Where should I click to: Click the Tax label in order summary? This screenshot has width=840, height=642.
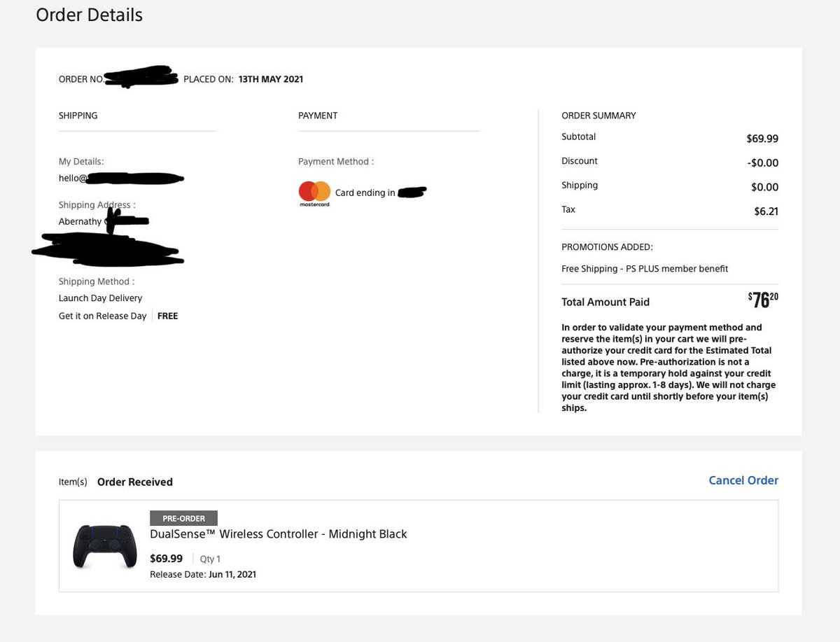568,210
